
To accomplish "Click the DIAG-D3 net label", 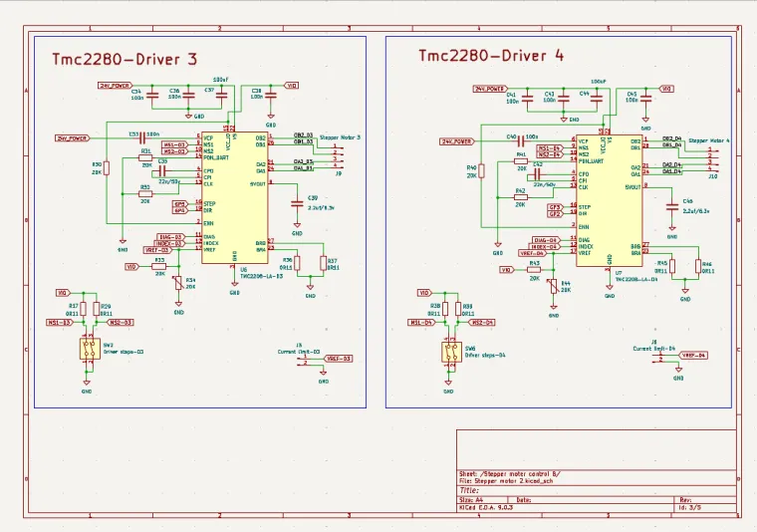I will (x=170, y=236).
